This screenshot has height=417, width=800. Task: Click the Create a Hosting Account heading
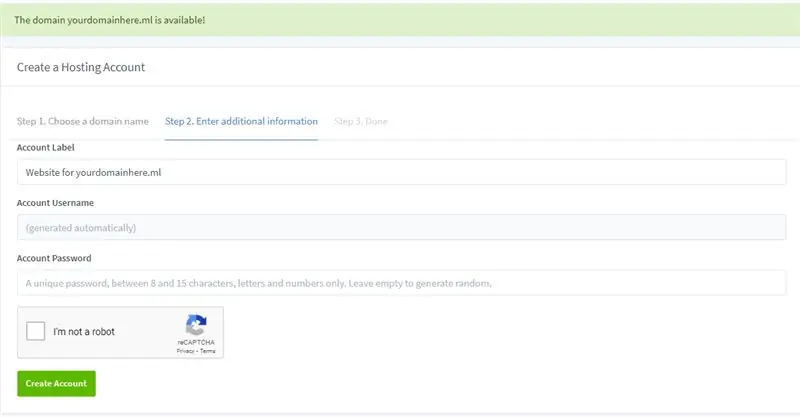pyautogui.click(x=81, y=67)
